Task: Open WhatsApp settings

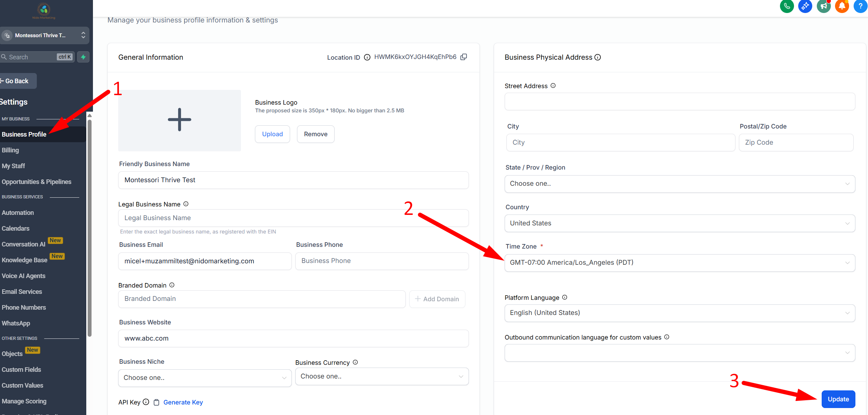Action: tap(16, 323)
